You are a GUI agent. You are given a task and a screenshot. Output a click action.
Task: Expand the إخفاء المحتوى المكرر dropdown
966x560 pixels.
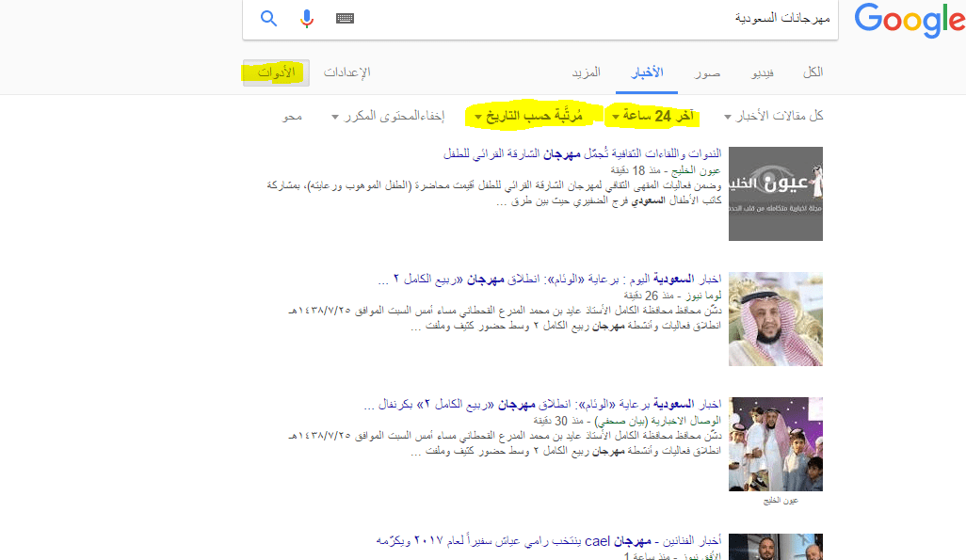[x=388, y=116]
